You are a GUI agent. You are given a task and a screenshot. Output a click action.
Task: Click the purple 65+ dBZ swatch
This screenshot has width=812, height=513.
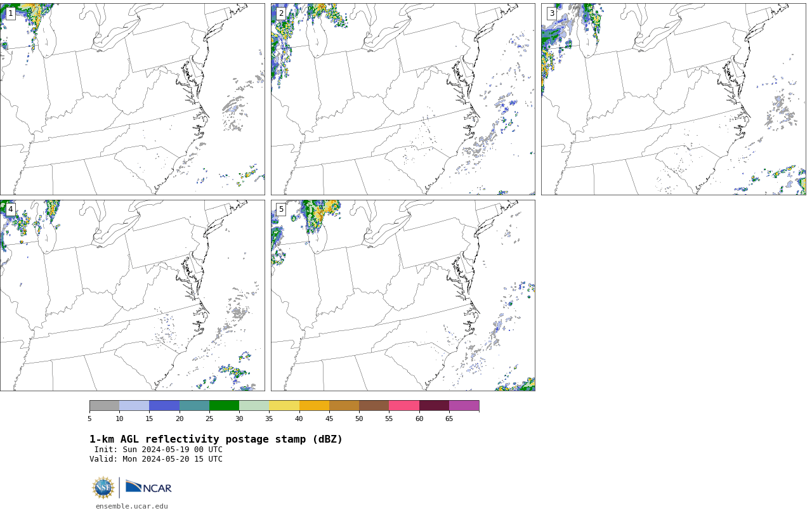464,406
